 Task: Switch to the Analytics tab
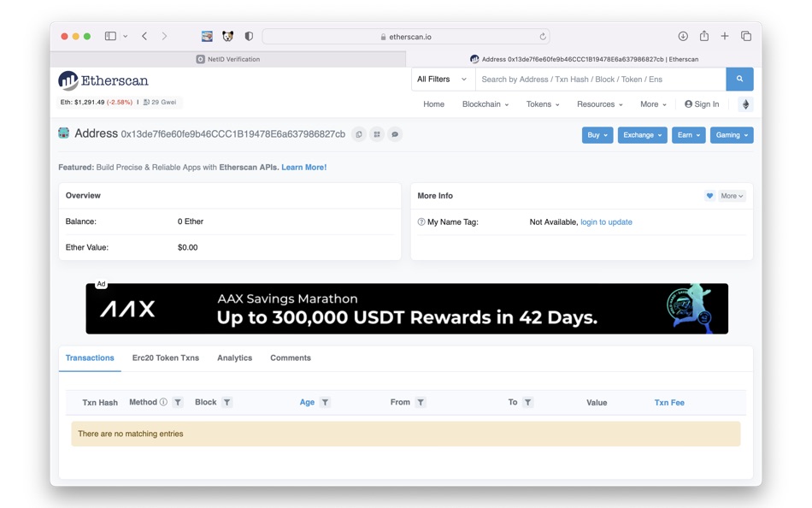[x=234, y=358]
